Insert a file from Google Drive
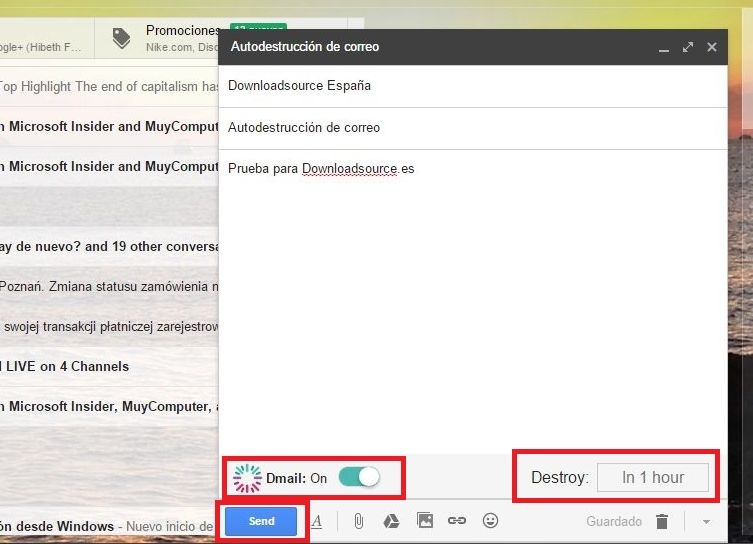The image size is (753, 544). [391, 521]
